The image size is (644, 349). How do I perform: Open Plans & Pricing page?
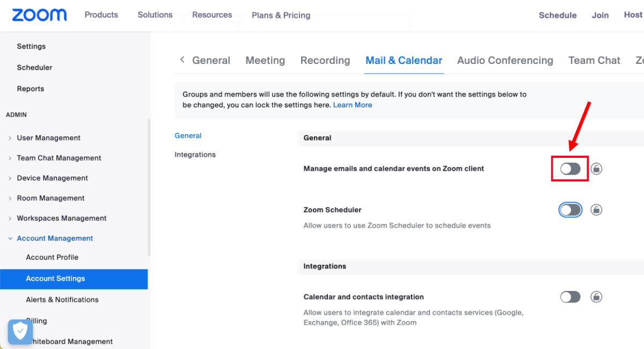click(x=281, y=15)
